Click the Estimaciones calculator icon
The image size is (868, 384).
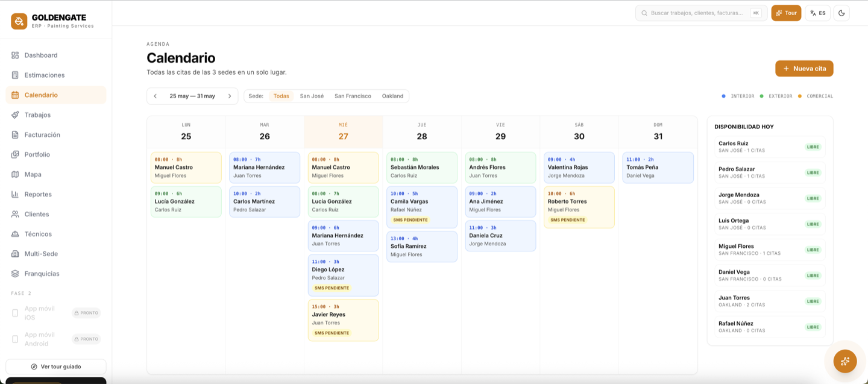[15, 75]
